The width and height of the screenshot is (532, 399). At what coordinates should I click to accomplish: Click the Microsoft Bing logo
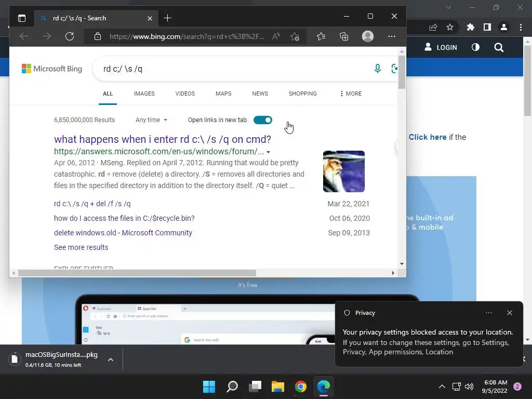click(x=52, y=69)
